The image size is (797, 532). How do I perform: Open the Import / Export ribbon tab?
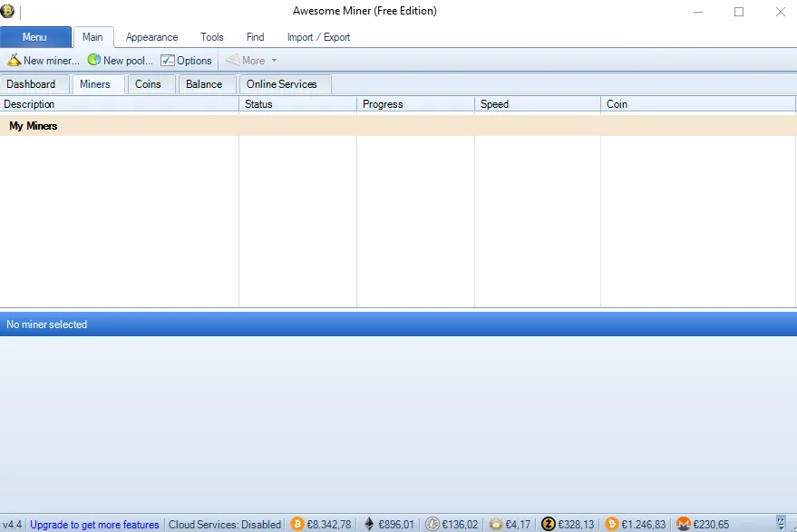tap(318, 37)
